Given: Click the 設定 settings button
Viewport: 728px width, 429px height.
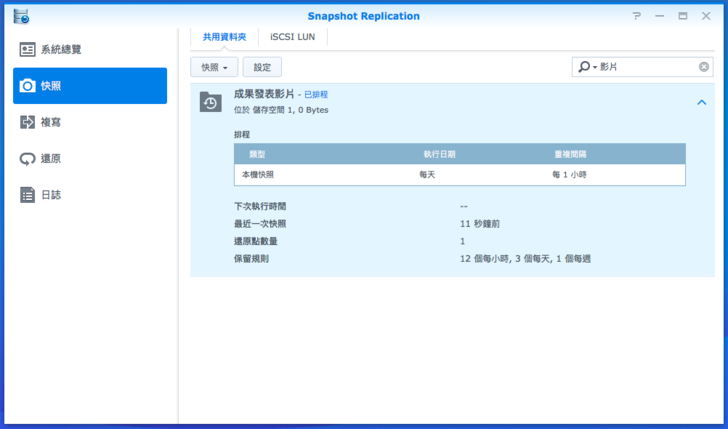Looking at the screenshot, I should tap(262, 67).
